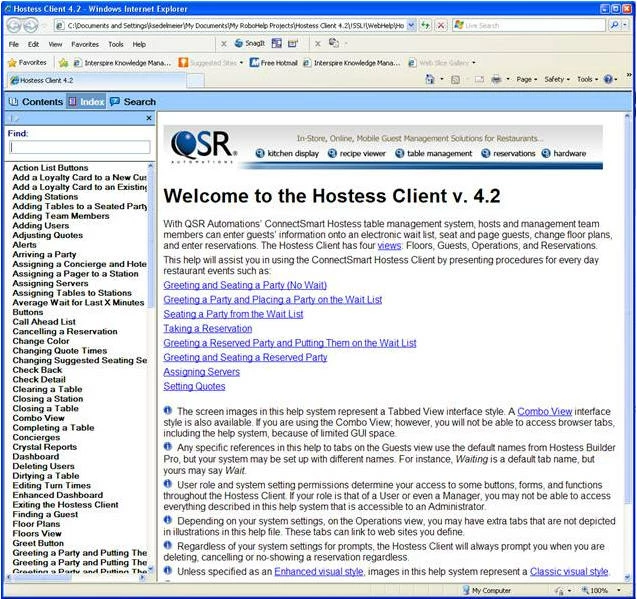This screenshot has width=637, height=599.
Task: Open the Classic visual style link
Action: click(569, 572)
